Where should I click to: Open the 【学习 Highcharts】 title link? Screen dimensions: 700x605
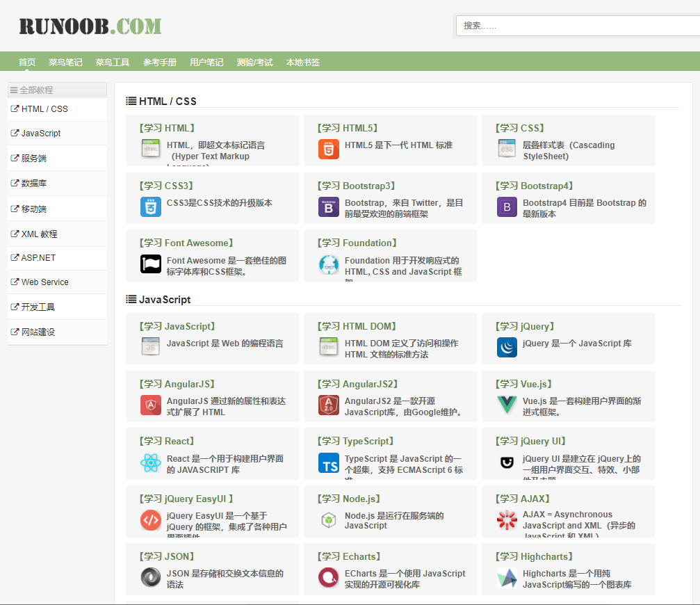[x=534, y=556]
